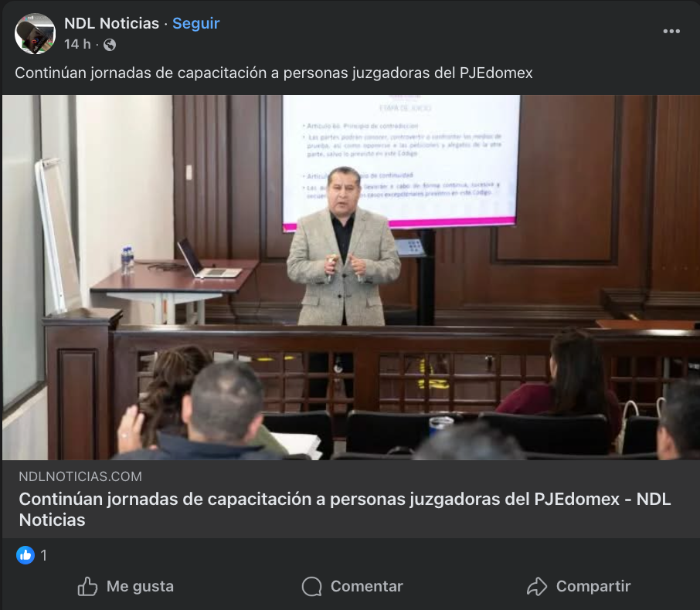Click the blue like reaction icon
The image size is (700, 610).
click(x=25, y=555)
